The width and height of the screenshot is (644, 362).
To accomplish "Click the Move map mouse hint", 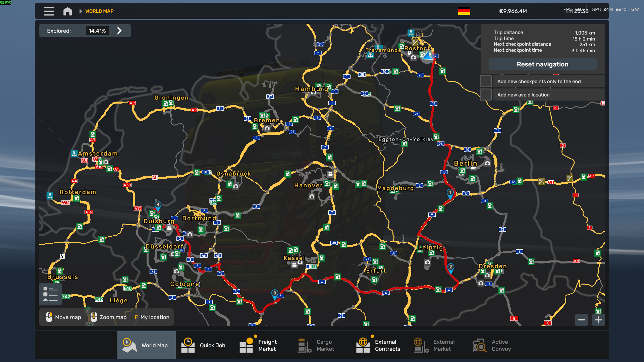I will point(63,317).
